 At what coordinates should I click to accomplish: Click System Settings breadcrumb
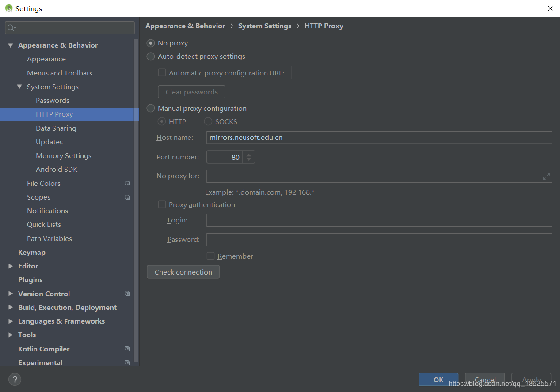coord(265,26)
